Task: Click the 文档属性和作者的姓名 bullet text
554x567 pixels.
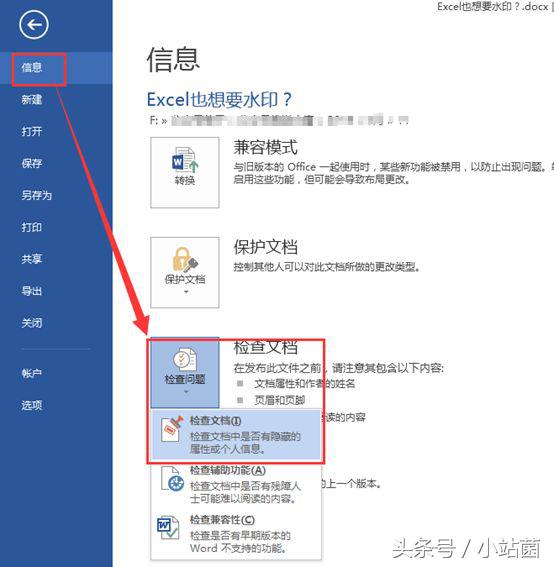Action: click(x=304, y=384)
